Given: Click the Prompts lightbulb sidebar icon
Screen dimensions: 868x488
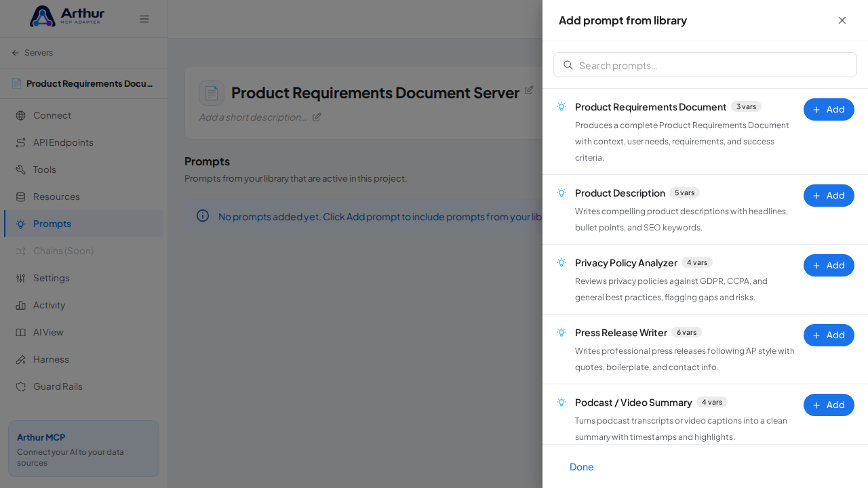Looking at the screenshot, I should pos(20,224).
